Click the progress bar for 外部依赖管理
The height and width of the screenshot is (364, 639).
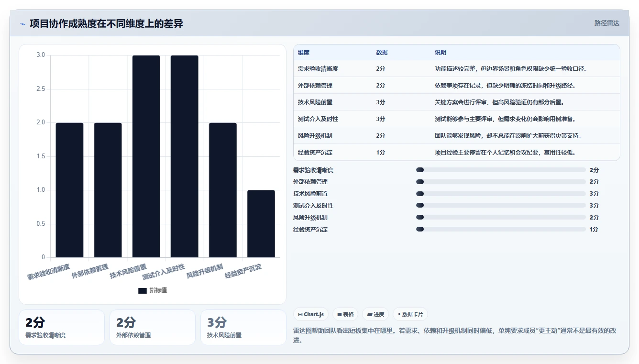501,182
